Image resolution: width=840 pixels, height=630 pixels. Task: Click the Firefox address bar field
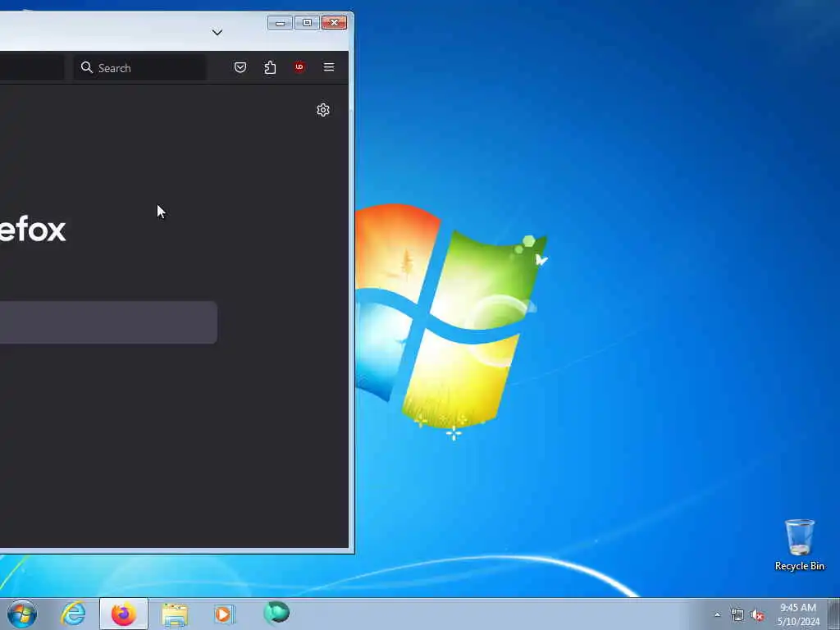(32, 67)
